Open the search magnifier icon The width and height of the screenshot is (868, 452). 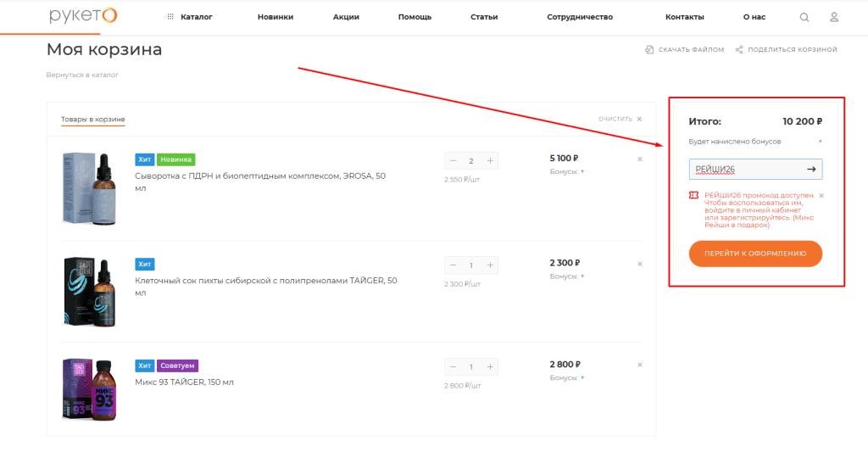click(804, 17)
